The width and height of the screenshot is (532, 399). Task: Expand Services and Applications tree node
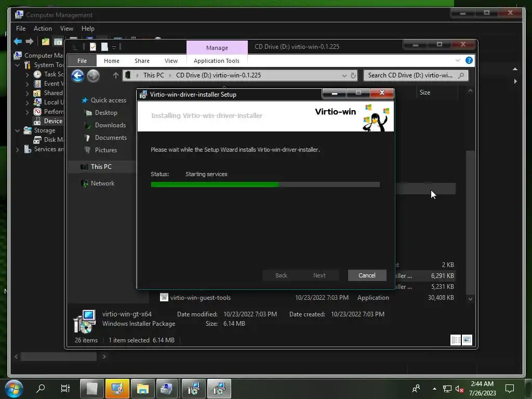tap(18, 149)
